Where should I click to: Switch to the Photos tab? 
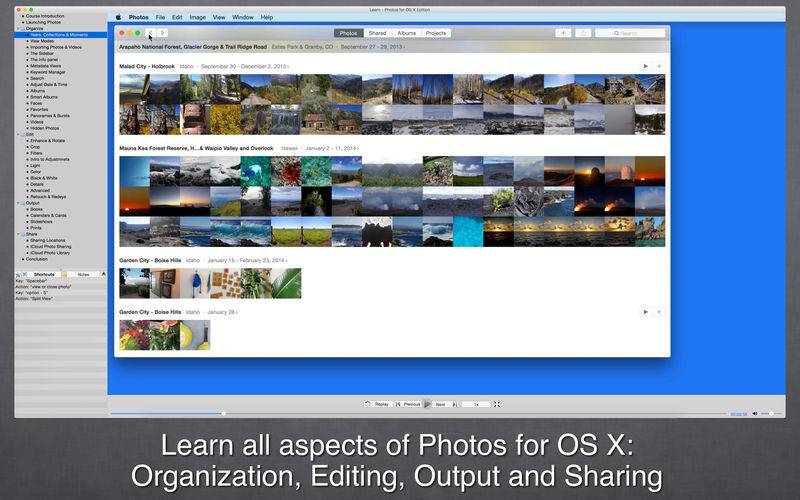coord(348,33)
